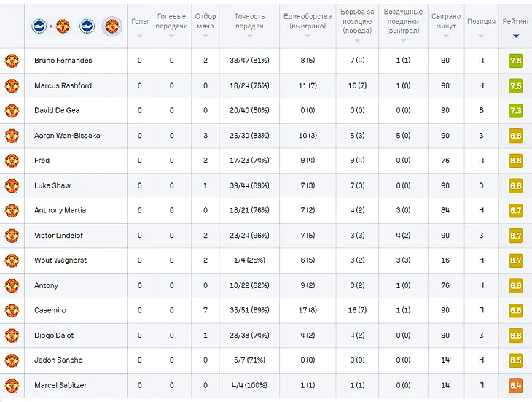Click club crest beside Luke Shaw
Image resolution: width=532 pixels, height=402 pixels.
tap(12, 185)
